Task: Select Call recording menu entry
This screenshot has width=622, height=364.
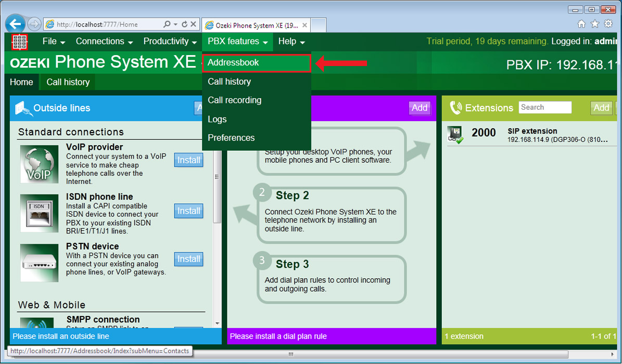Action: pyautogui.click(x=257, y=100)
